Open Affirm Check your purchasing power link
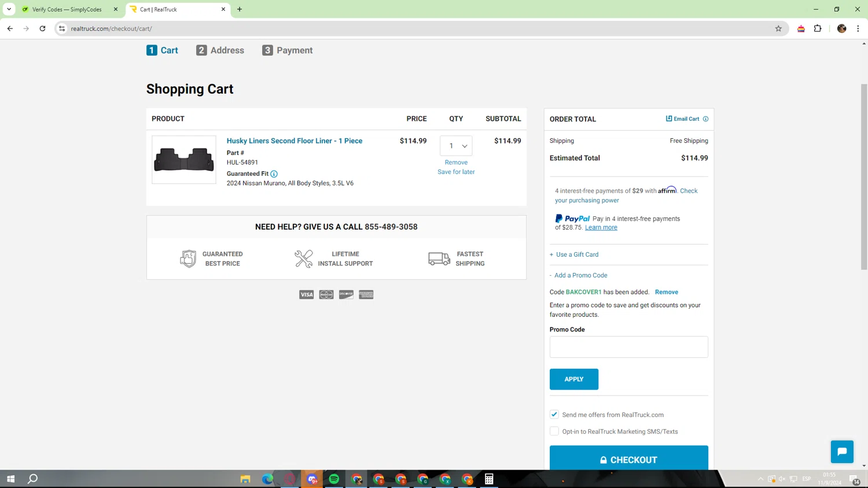Screen dimensions: 868x488 [x=626, y=195]
